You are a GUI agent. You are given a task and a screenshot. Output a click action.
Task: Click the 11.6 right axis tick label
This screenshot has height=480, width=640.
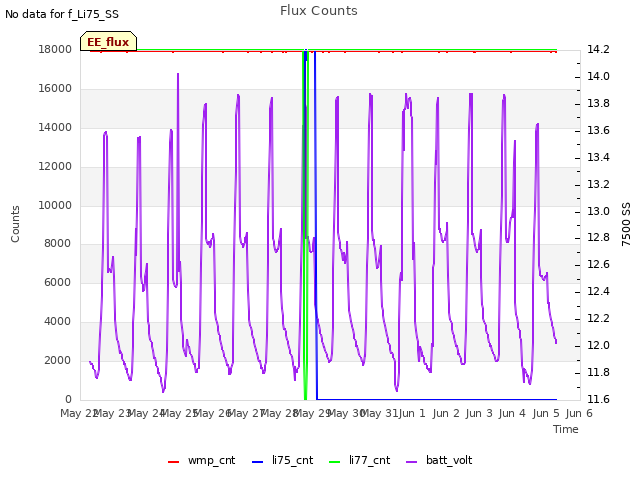(598, 399)
